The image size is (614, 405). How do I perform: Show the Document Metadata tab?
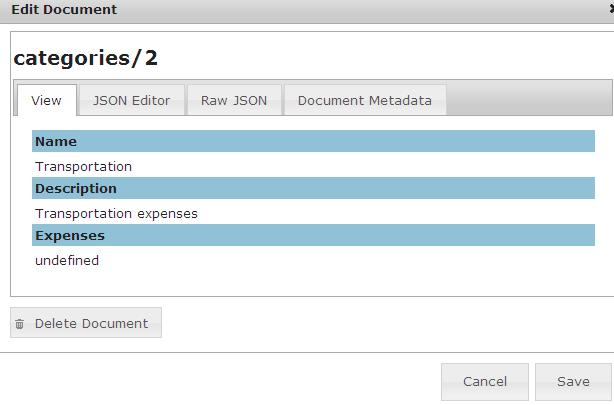tap(365, 100)
